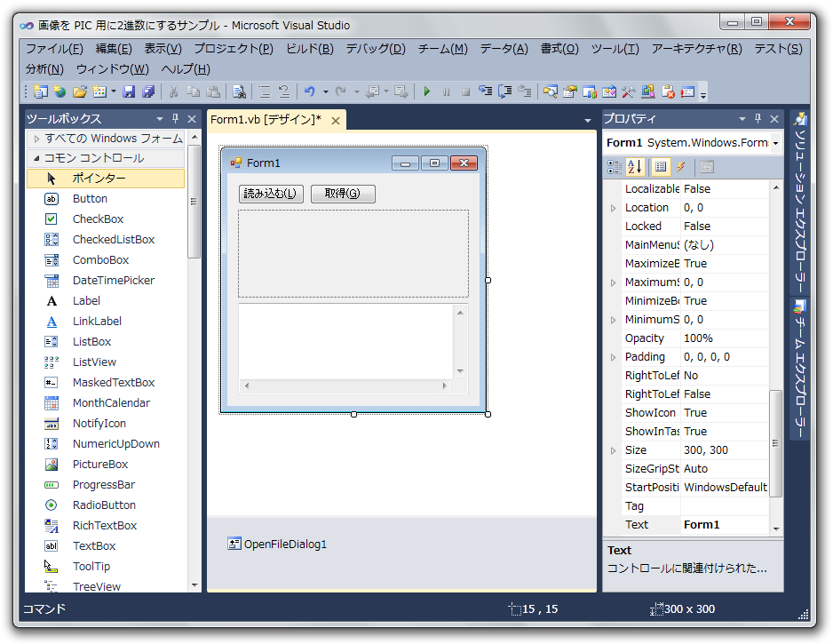Image resolution: width=833 pixels, height=644 pixels.
Task: Open the チーム エクスプローラー side tab
Action: (x=800, y=370)
